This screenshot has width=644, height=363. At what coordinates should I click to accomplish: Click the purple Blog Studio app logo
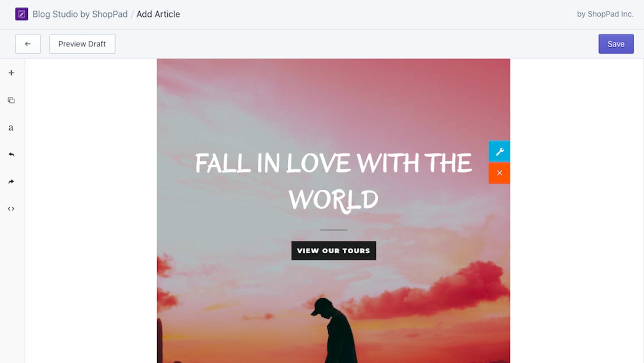(x=21, y=14)
